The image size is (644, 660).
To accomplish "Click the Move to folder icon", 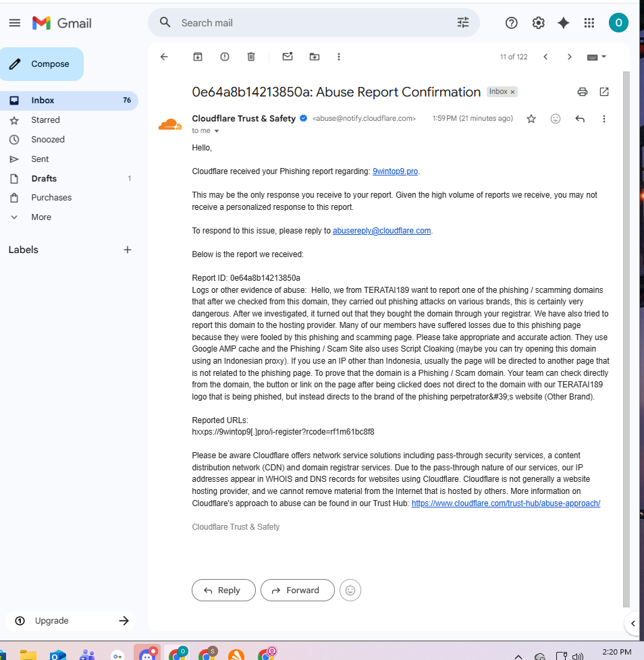I will coord(315,57).
